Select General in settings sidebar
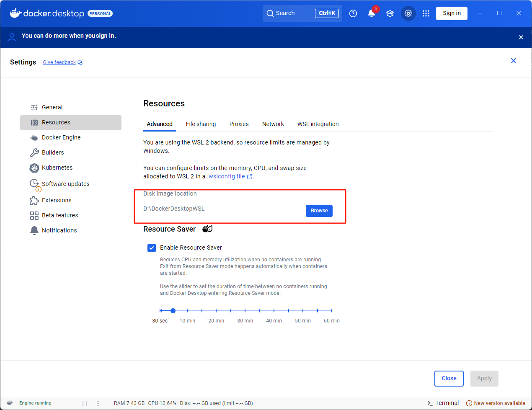Screen dimensions: 532x410 tap(71, 108)
